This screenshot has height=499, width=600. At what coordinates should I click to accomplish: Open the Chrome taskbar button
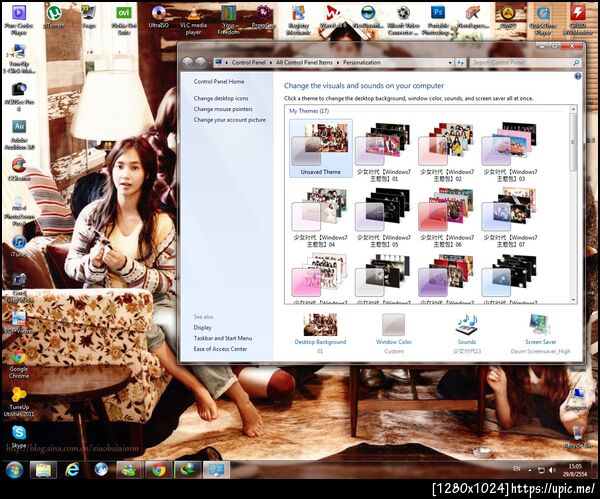pyautogui.click(x=159, y=470)
